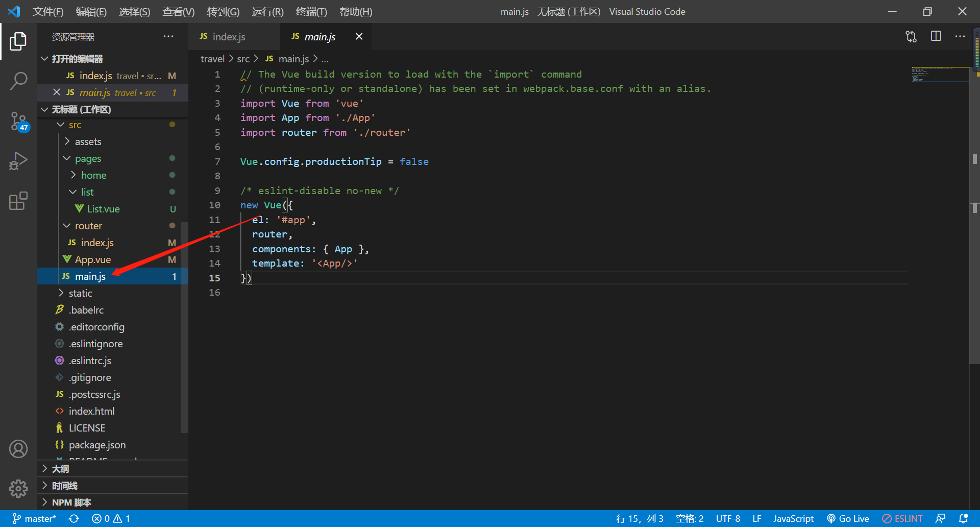Screen dimensions: 980x527
Task: Open the 终端(T) menu
Action: (311, 11)
